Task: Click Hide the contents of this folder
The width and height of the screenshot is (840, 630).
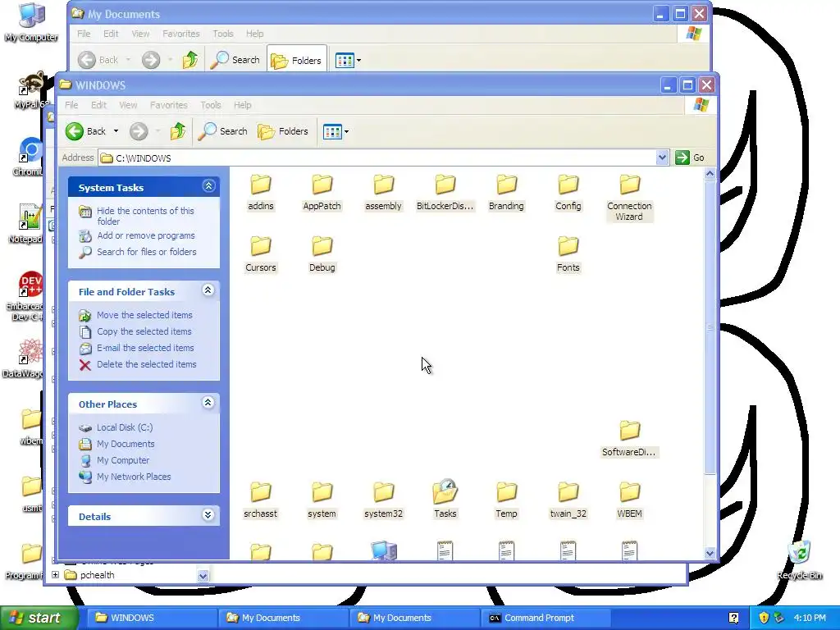Action: click(x=145, y=216)
